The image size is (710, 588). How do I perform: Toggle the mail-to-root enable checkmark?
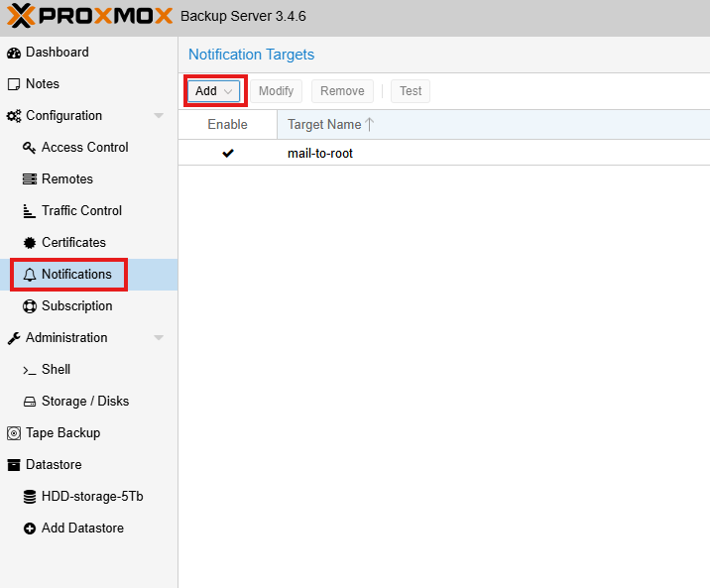click(x=228, y=153)
